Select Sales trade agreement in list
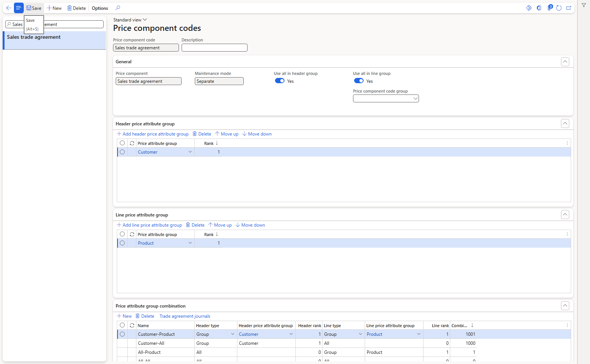The height and width of the screenshot is (364, 590). (54, 40)
